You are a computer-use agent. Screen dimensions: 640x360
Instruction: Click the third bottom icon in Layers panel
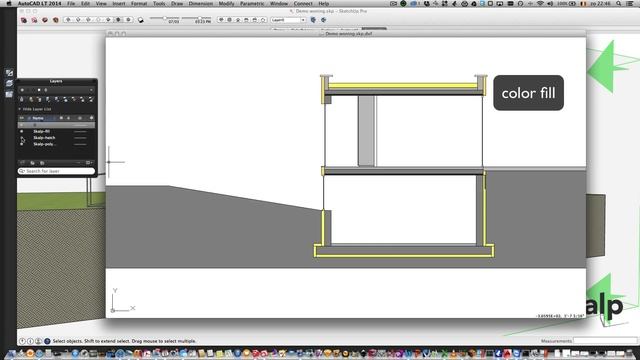42,163
